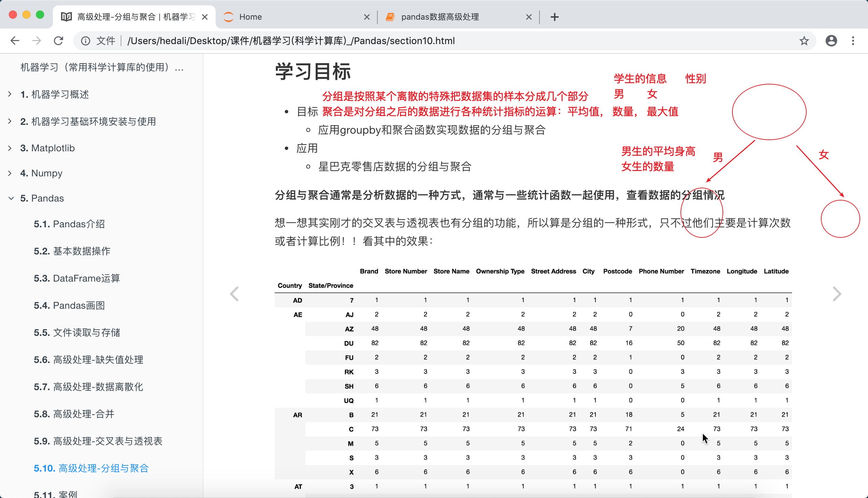Expand the 3. Matplotlib chapter

coord(10,148)
